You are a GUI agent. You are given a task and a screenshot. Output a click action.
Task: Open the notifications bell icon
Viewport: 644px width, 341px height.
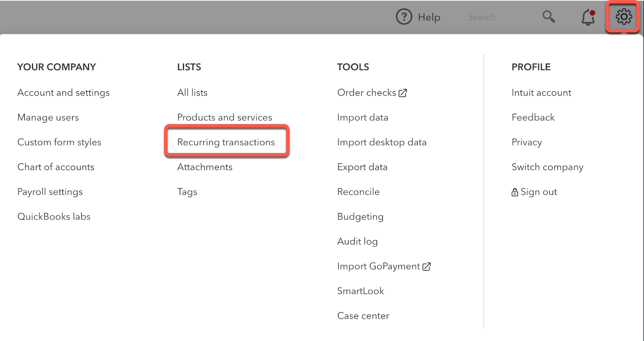(588, 17)
